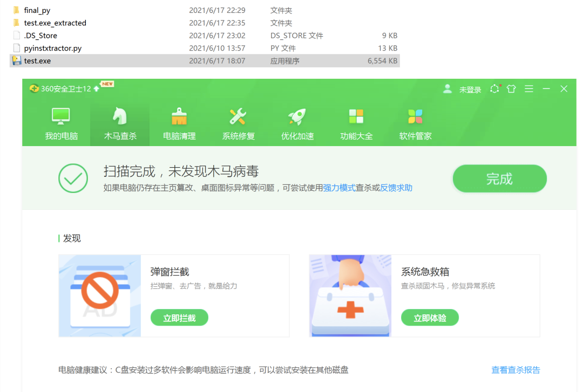
Task: Click the 360安全卫士12 title text
Action: tap(66, 89)
